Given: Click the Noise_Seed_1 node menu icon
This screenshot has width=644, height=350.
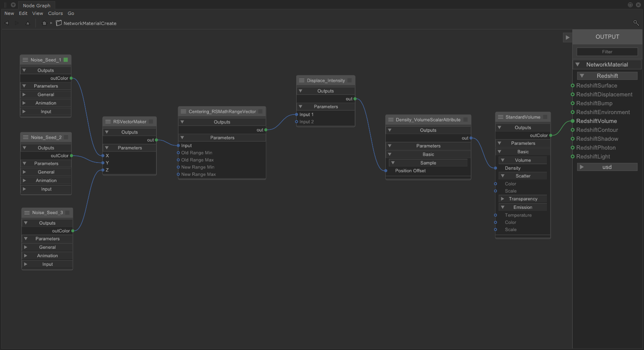Looking at the screenshot, I should click(25, 60).
